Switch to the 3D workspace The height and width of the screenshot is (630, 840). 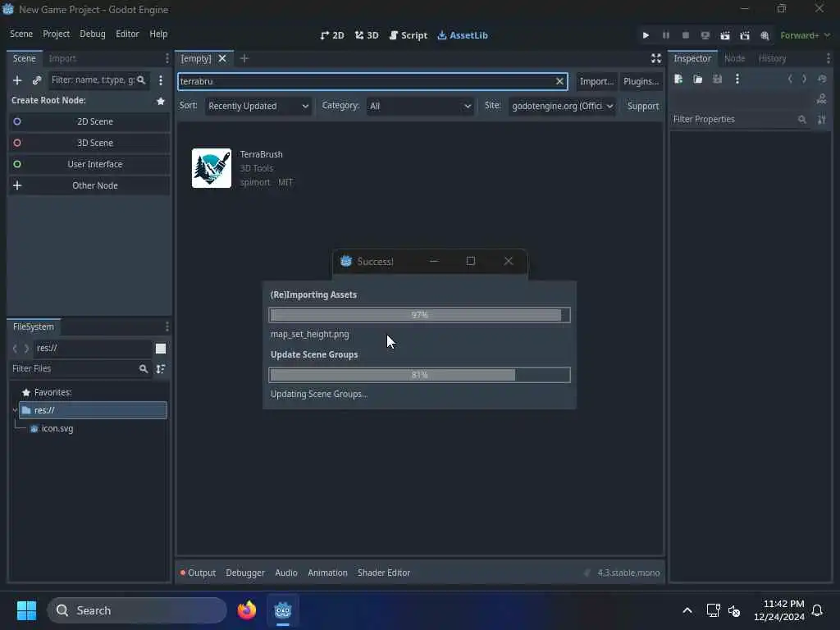[x=367, y=35]
